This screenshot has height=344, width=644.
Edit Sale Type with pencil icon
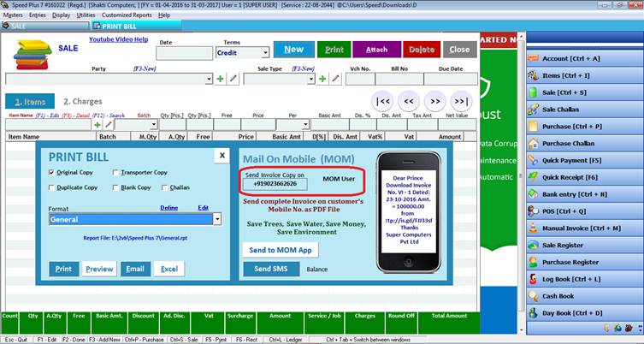(x=336, y=79)
